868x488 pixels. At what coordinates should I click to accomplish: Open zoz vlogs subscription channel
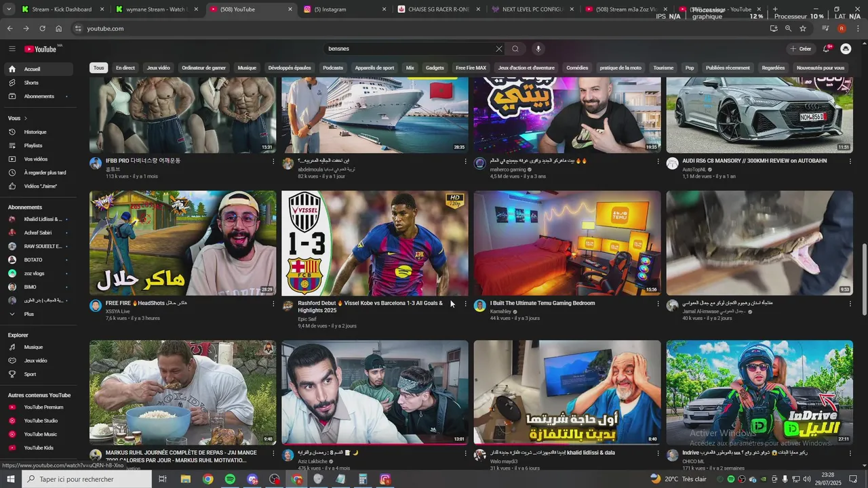[x=38, y=273]
